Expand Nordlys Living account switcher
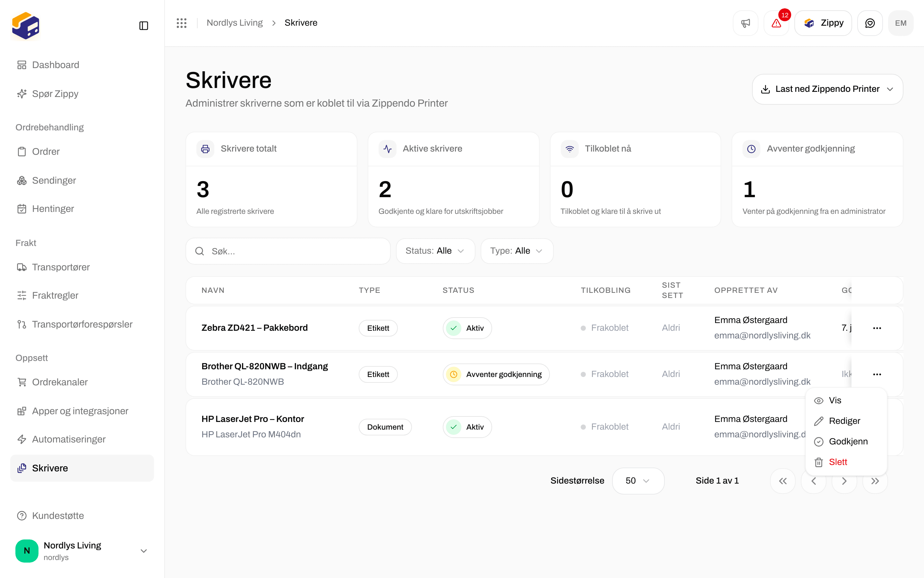The image size is (924, 578). point(82,551)
